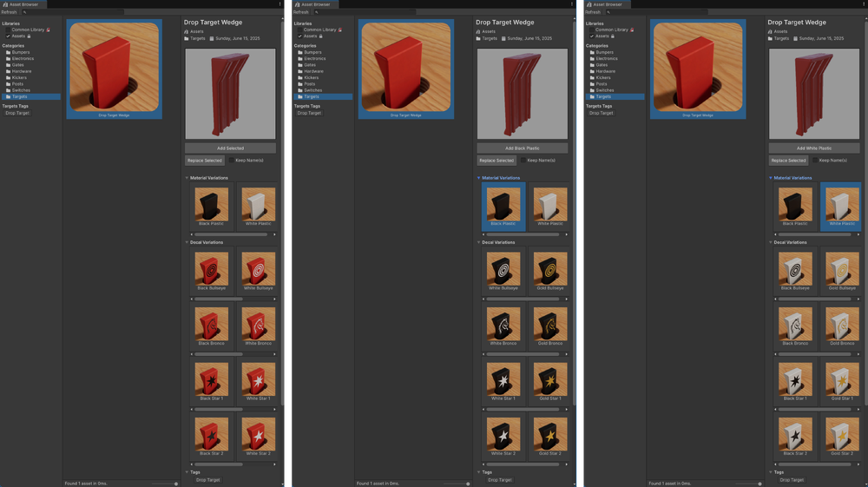
Task: Collapse Decal Variations section in left browser
Action: pyautogui.click(x=187, y=242)
